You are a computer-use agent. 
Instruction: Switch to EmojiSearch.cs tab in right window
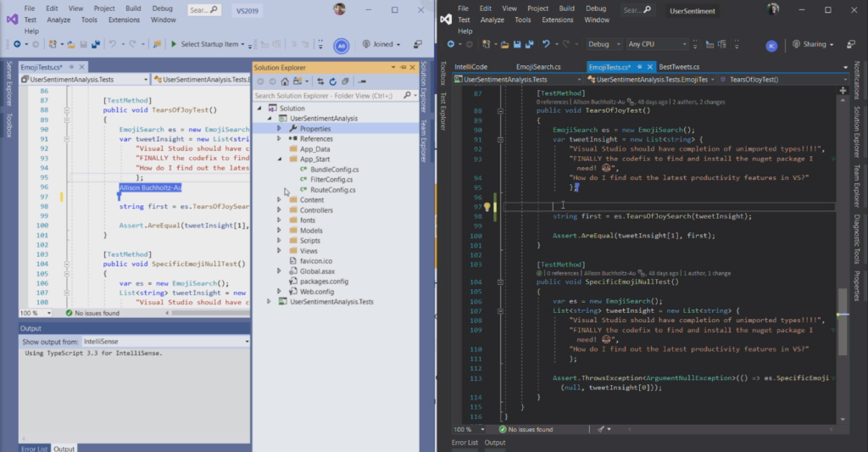[538, 67]
